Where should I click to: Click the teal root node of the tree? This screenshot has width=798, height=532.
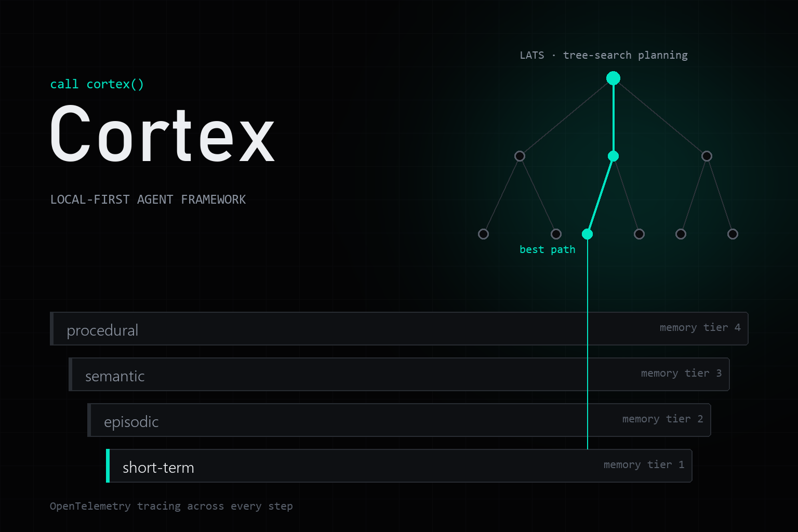(613, 78)
